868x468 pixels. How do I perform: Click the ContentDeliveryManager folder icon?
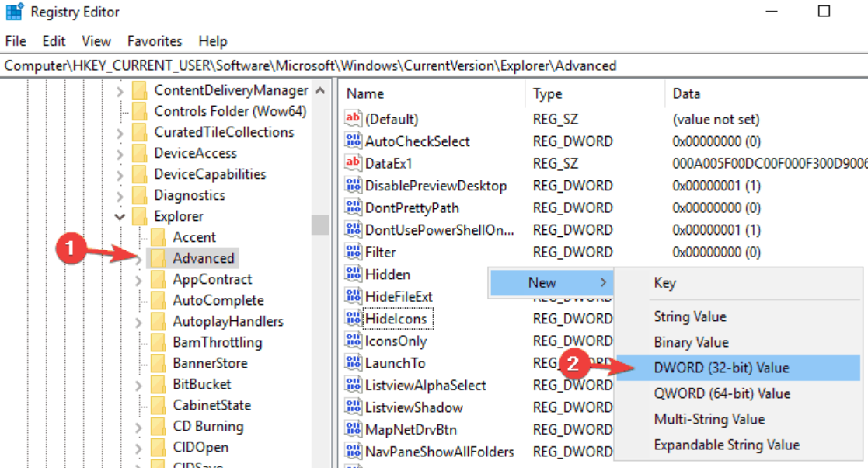[x=140, y=90]
